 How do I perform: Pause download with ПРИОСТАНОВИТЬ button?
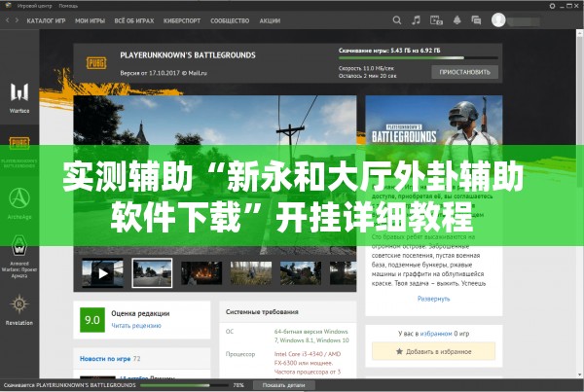(x=465, y=72)
